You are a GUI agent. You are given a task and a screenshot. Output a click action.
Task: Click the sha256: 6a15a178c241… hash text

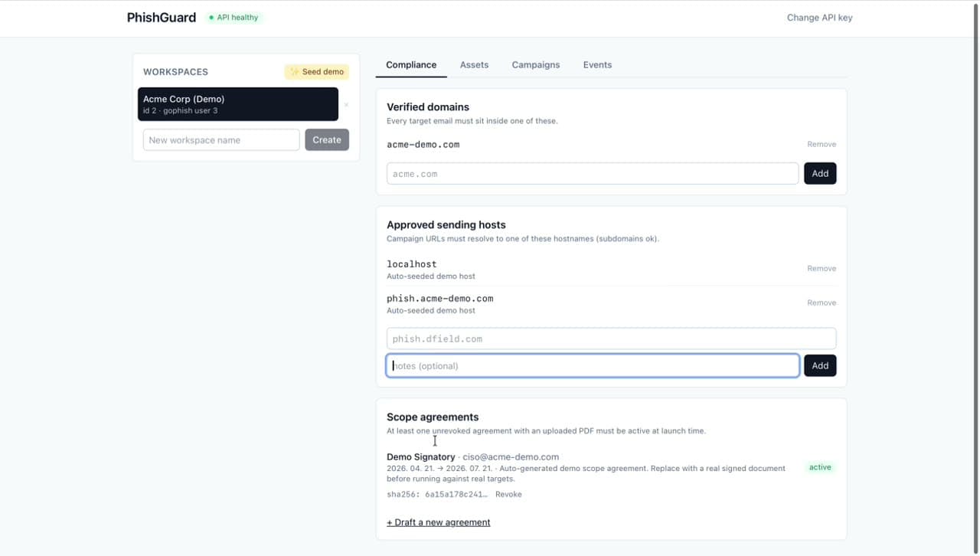(437, 495)
